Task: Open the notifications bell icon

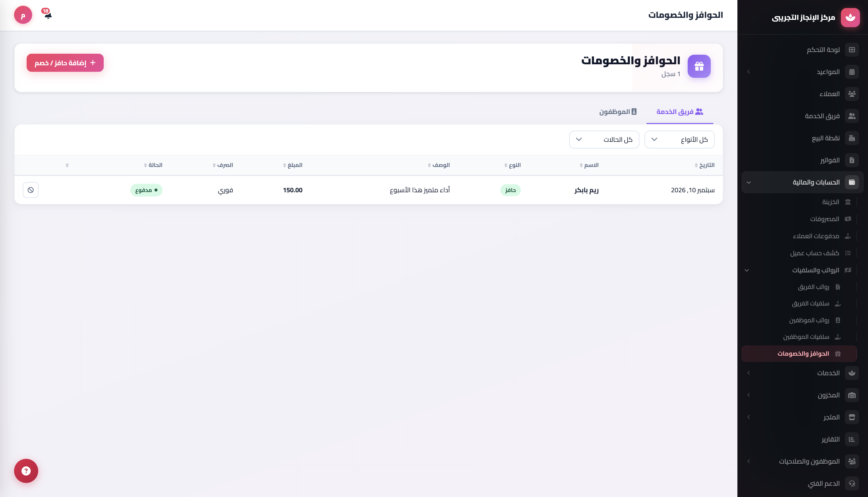Action: (48, 15)
